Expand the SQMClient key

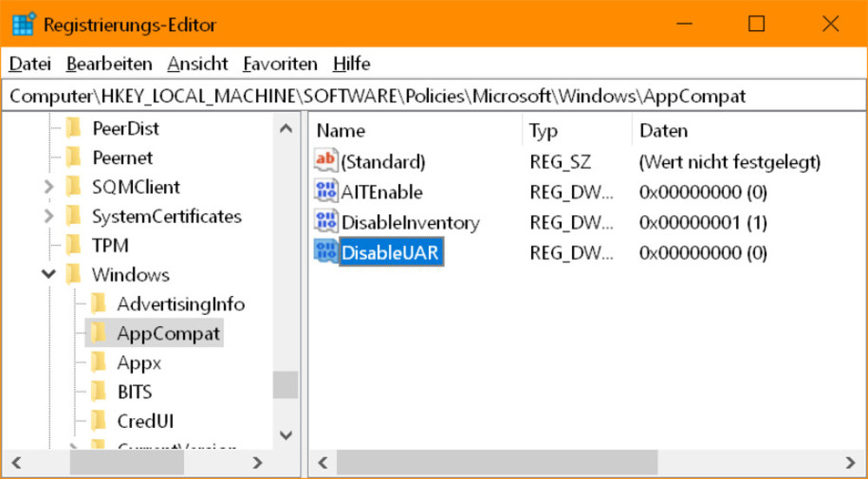pyautogui.click(x=48, y=187)
